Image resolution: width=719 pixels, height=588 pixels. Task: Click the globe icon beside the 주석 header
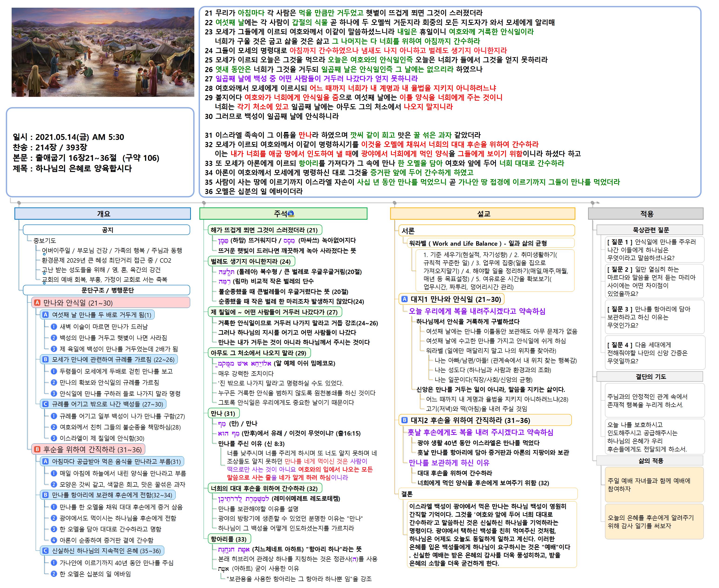coord(290,214)
